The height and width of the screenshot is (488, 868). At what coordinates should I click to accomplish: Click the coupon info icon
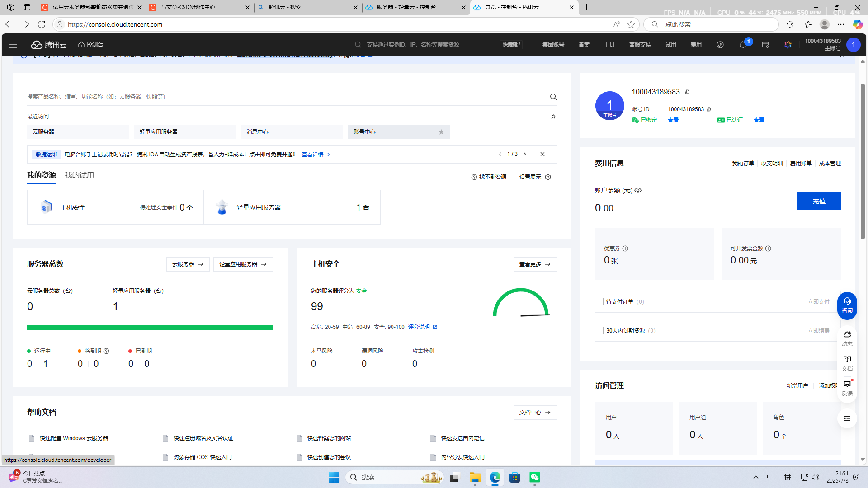[x=625, y=249]
